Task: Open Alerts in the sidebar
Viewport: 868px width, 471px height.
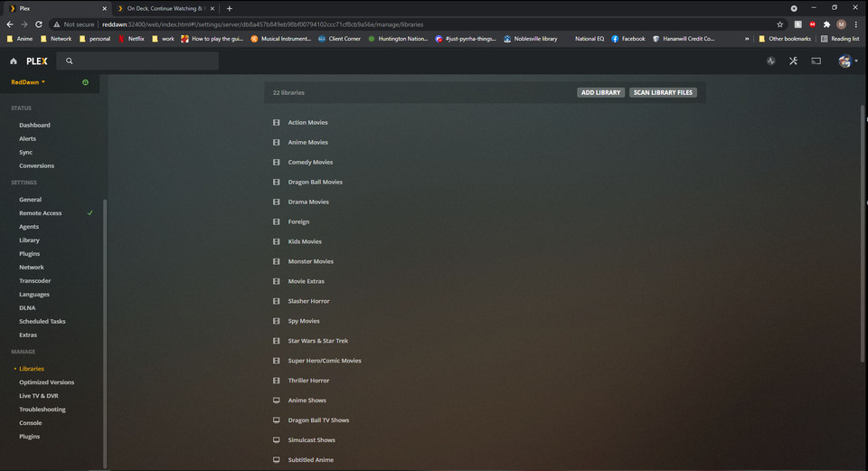Action: tap(27, 139)
